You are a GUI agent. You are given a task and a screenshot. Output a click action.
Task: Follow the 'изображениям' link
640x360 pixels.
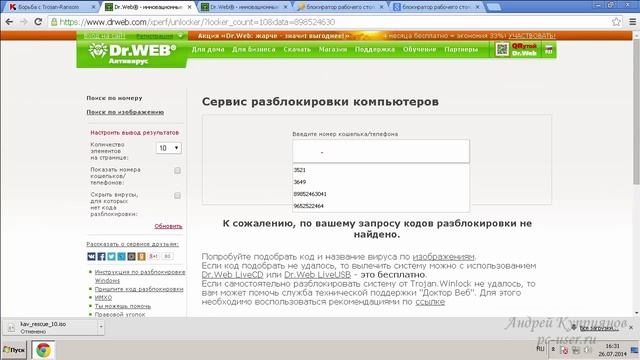pos(443,257)
